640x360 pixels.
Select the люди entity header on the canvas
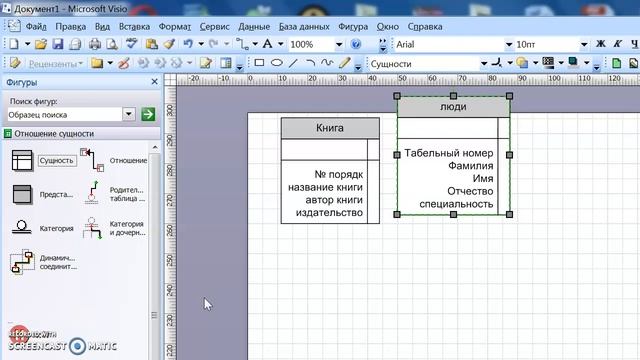point(453,107)
